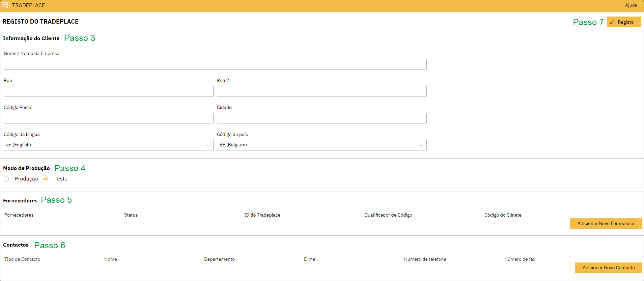Open the Código da Língua dropdown
Viewport: 644px width, 281px height.
pos(109,145)
